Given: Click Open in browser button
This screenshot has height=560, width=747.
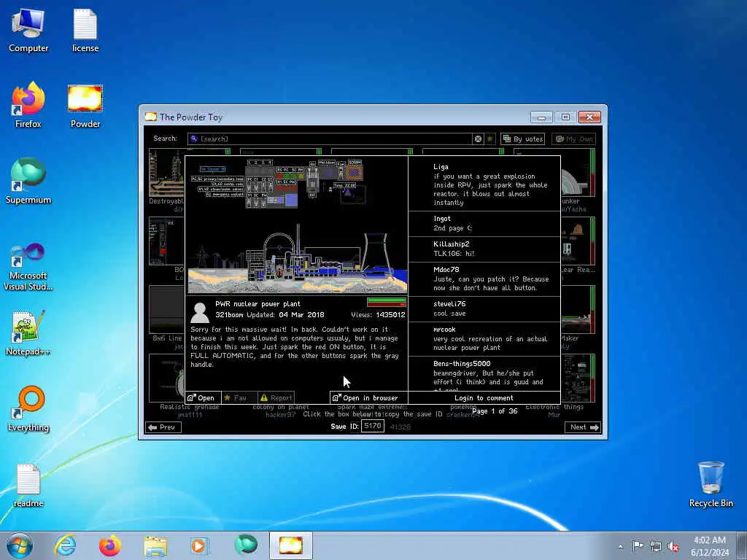Looking at the screenshot, I should tap(368, 397).
